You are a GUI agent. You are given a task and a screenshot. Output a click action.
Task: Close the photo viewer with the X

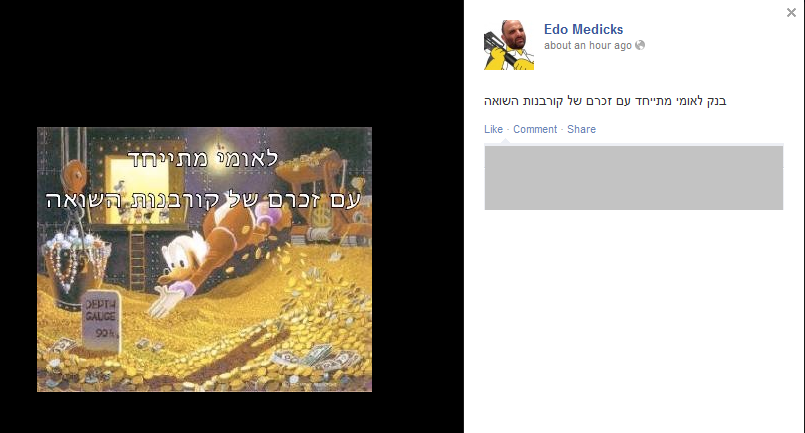point(791,13)
